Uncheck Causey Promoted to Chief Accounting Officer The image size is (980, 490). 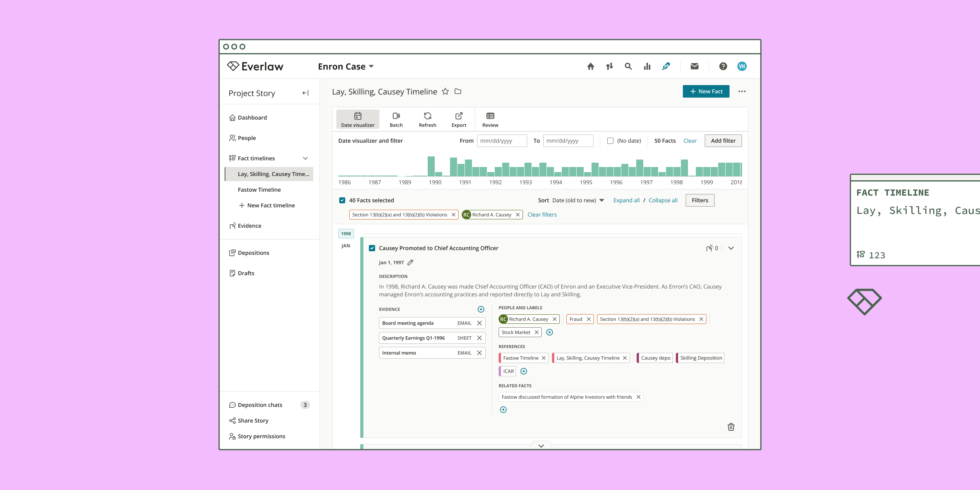pyautogui.click(x=372, y=248)
